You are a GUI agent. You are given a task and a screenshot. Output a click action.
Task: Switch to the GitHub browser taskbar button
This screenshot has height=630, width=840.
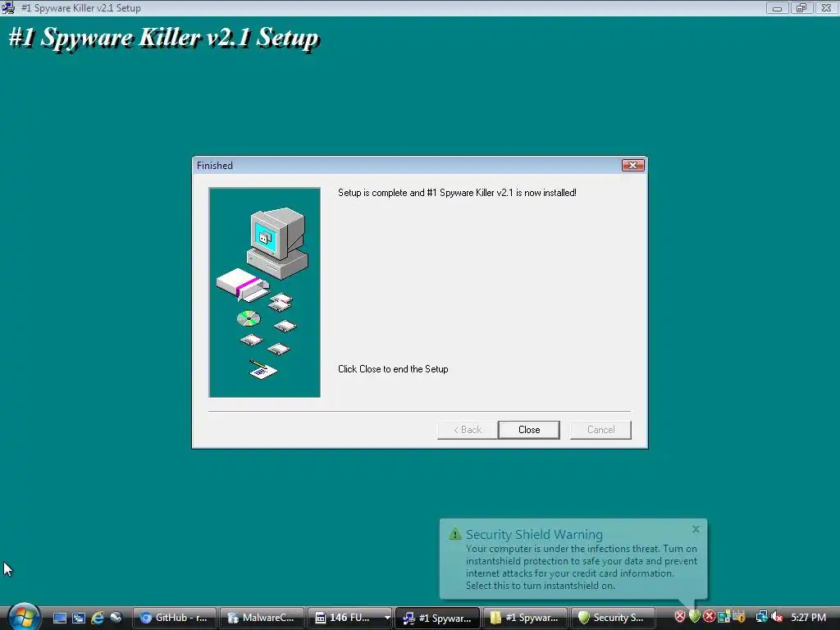(x=174, y=618)
